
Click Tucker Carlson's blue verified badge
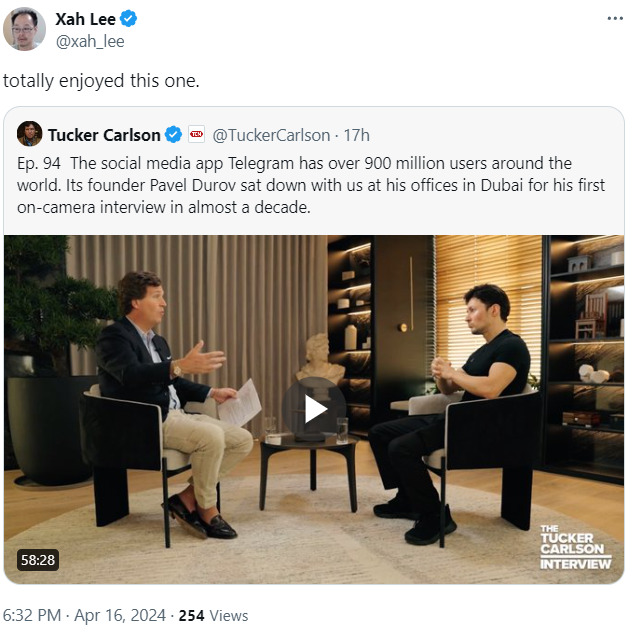tap(173, 135)
